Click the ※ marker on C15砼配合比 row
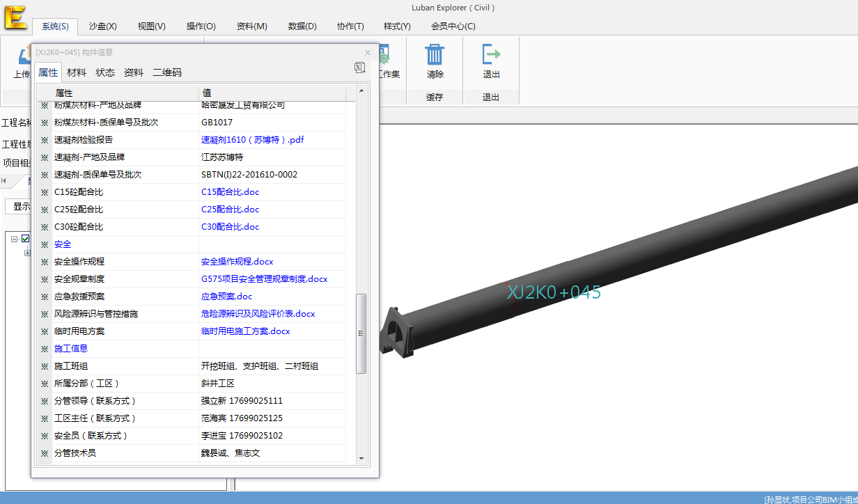Viewport: 858px width, 504px height. (45, 192)
